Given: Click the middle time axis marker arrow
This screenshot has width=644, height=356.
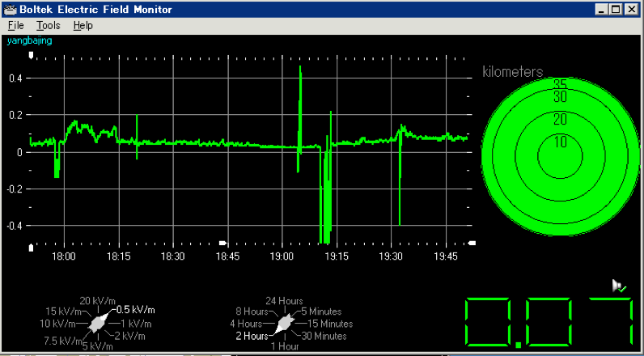Looking at the screenshot, I should pyautogui.click(x=223, y=243).
